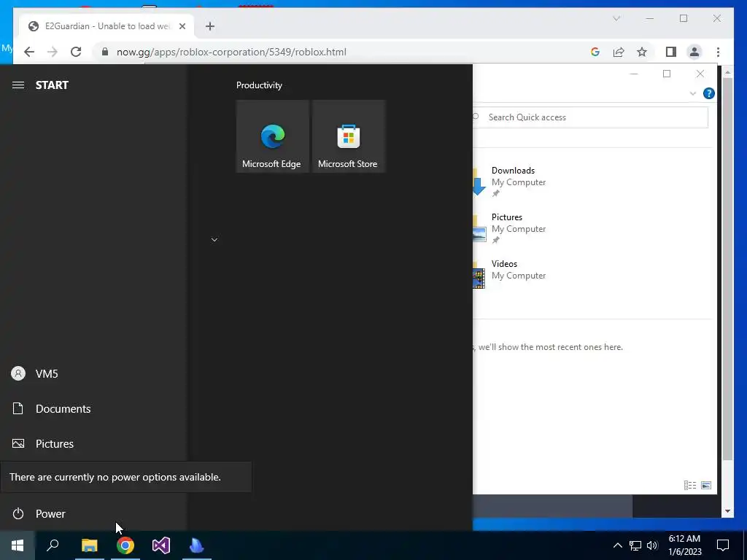Open a new Chrome tab
Viewport: 747px width, 560px height.
click(210, 26)
